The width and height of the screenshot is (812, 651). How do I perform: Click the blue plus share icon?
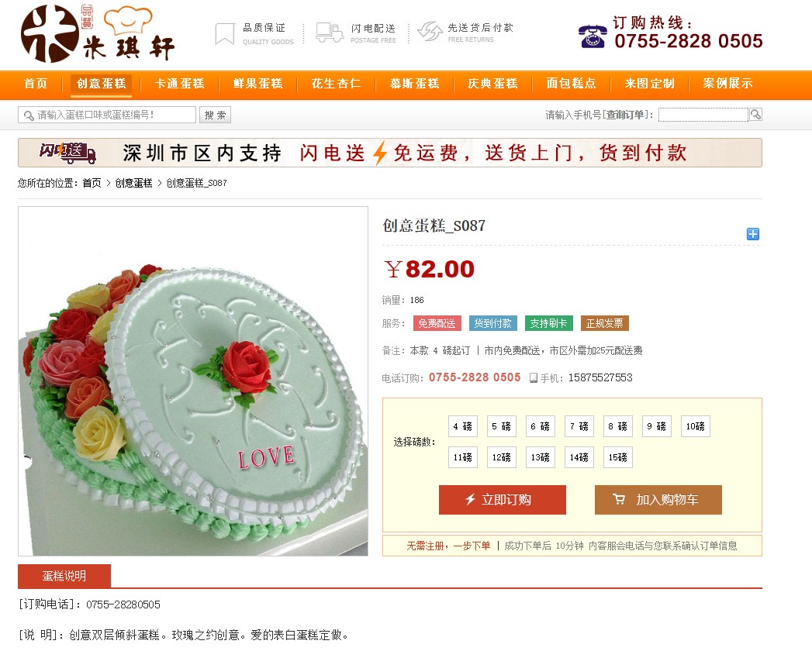(x=752, y=234)
